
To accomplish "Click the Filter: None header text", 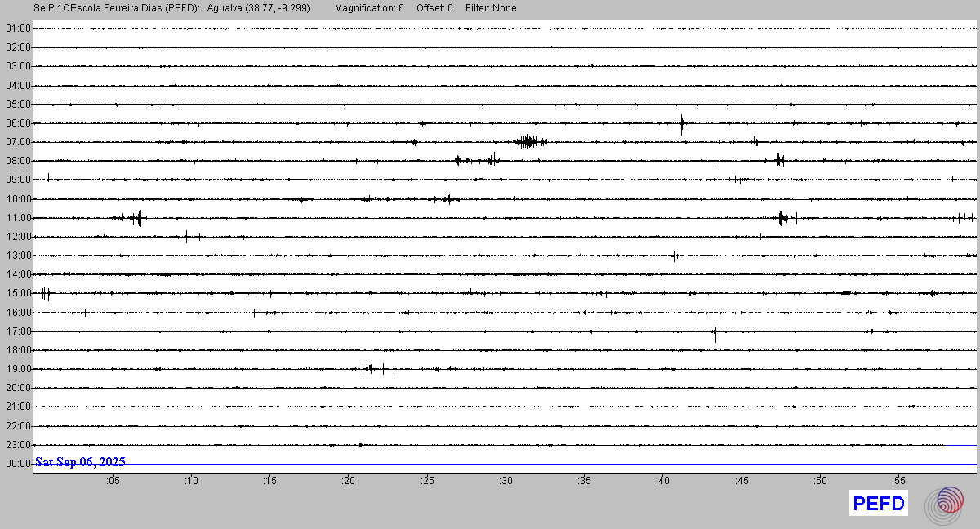I will tap(491, 8).
